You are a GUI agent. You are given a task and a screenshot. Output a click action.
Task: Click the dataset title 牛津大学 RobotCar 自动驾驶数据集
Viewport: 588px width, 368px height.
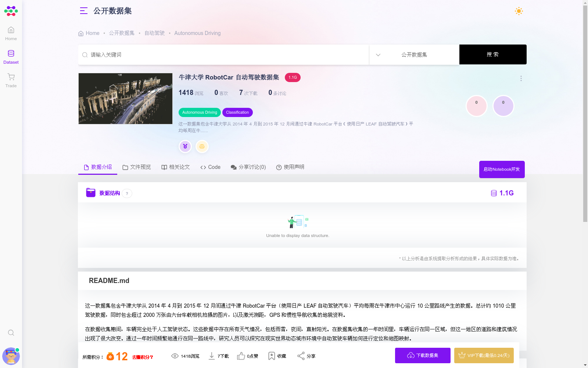pyautogui.click(x=229, y=77)
